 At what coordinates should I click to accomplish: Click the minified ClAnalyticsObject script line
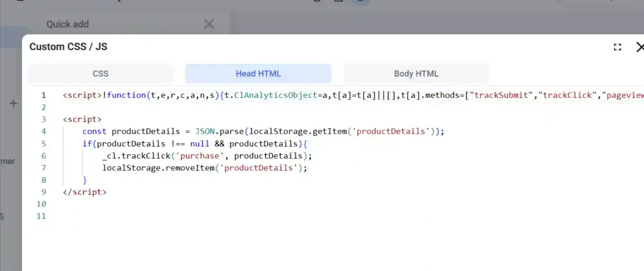(x=353, y=95)
